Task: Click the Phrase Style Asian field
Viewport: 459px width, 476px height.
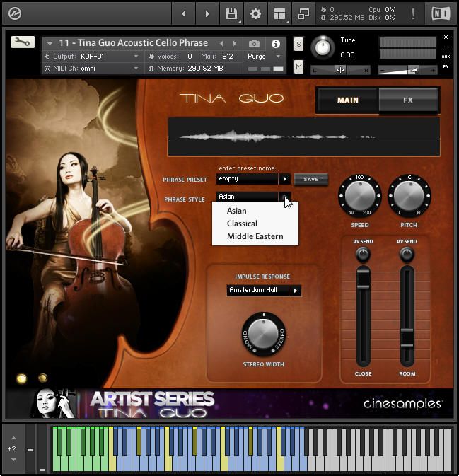Action: tap(247, 197)
